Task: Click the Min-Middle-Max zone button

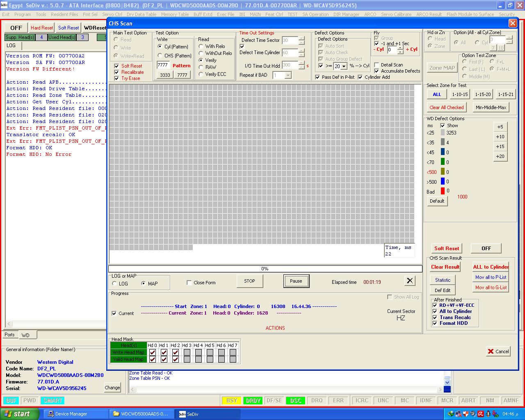Action: pos(491,107)
